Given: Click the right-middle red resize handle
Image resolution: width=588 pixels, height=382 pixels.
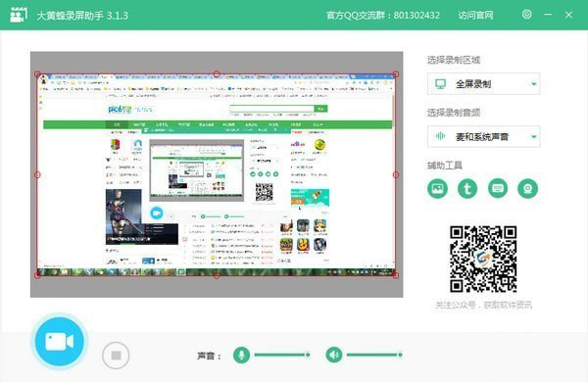Looking at the screenshot, I should click(396, 174).
